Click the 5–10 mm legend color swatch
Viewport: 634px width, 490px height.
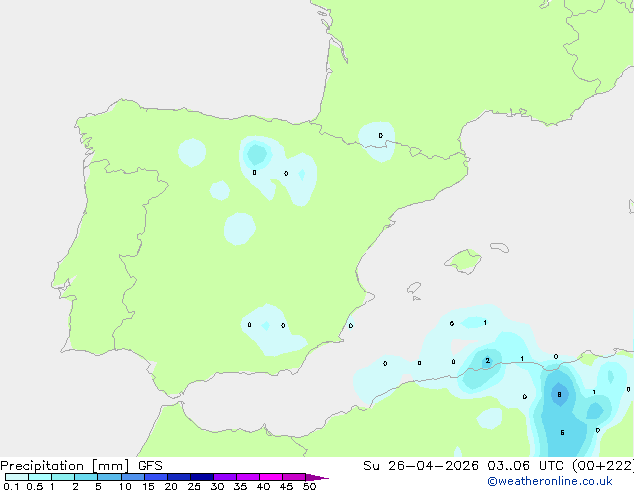109,477
